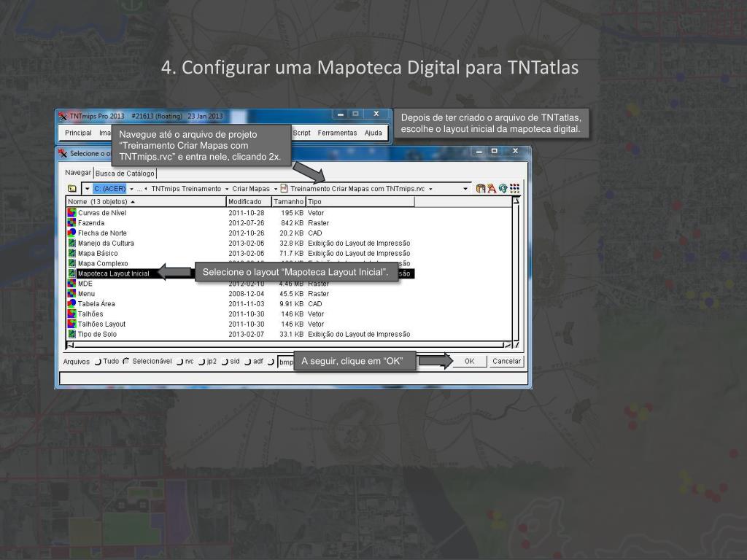
Task: Click the bmp file type input field
Action: click(x=286, y=362)
